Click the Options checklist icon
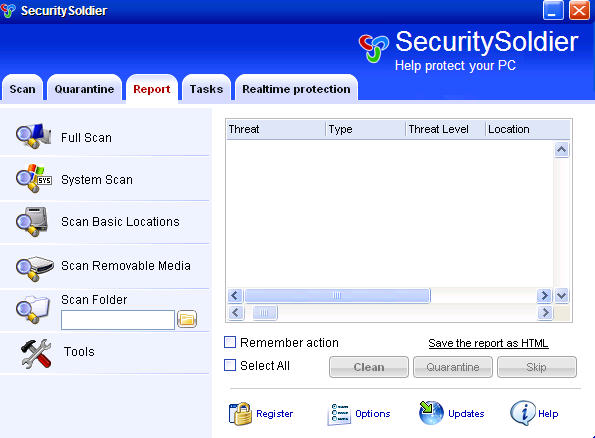595x438 pixels. (x=338, y=414)
